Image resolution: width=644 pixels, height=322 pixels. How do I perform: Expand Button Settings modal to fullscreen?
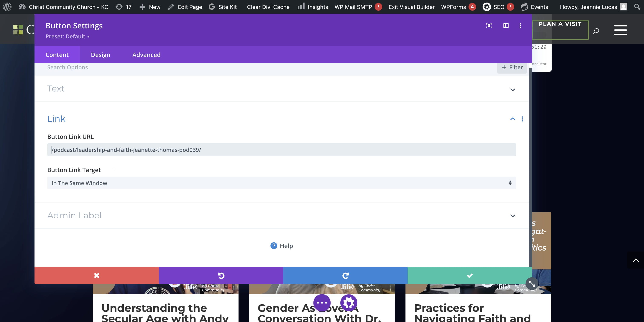click(x=489, y=26)
